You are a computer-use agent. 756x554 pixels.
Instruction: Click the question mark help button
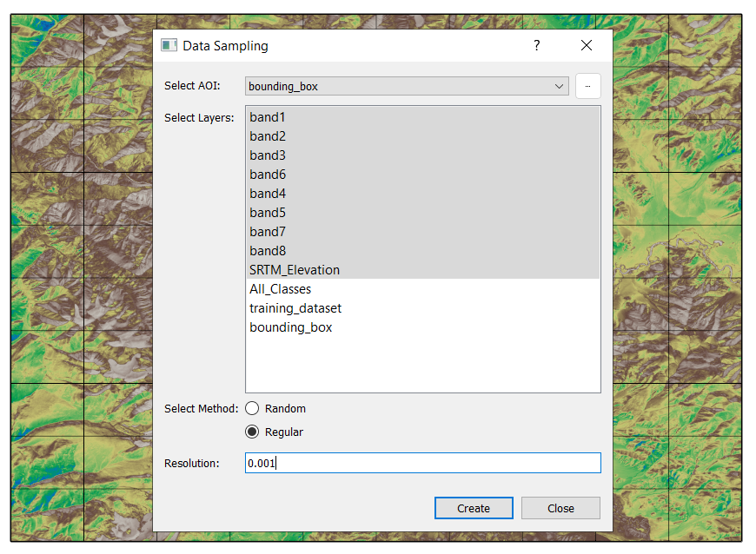537,46
